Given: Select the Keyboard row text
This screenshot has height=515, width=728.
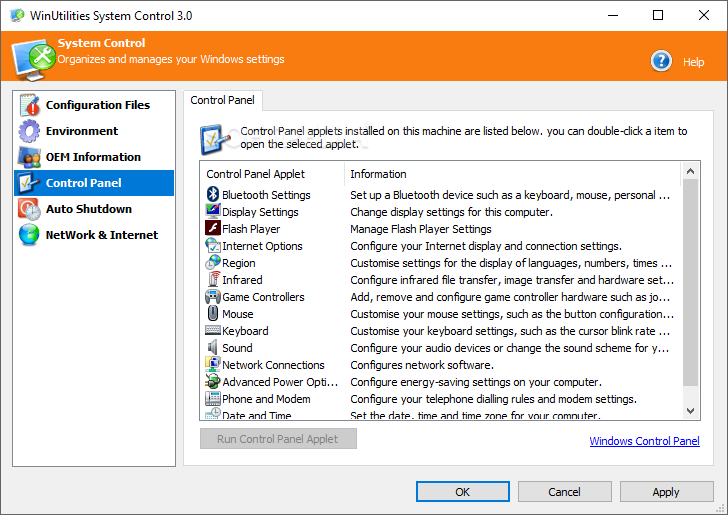Looking at the screenshot, I should tap(245, 331).
